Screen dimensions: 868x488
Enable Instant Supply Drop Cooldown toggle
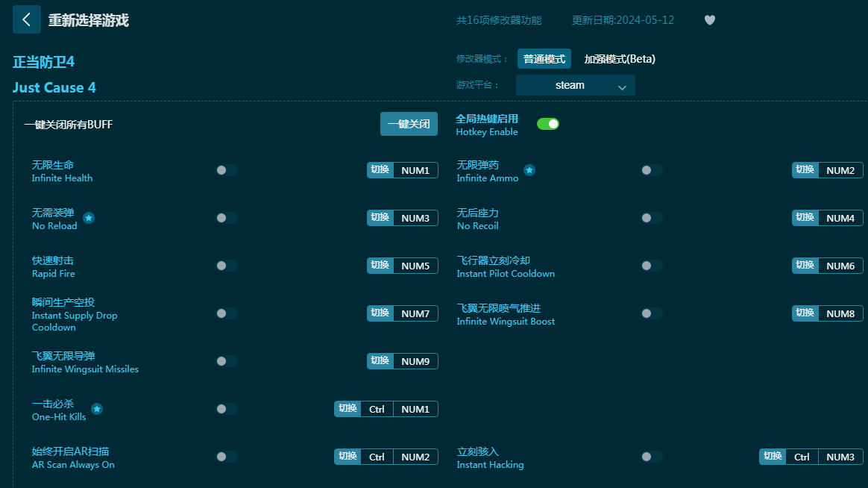227,313
